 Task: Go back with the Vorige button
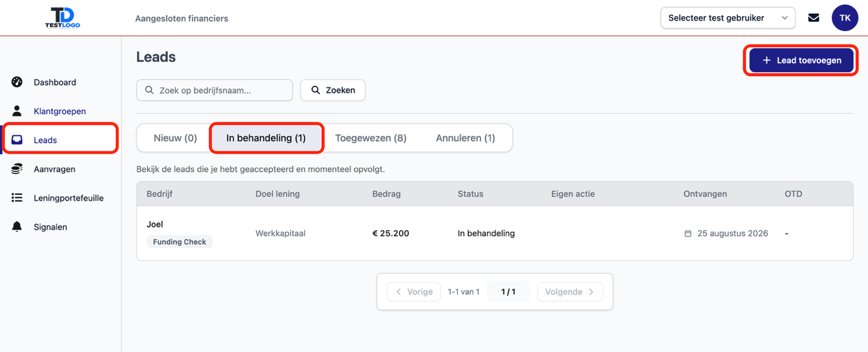(413, 292)
